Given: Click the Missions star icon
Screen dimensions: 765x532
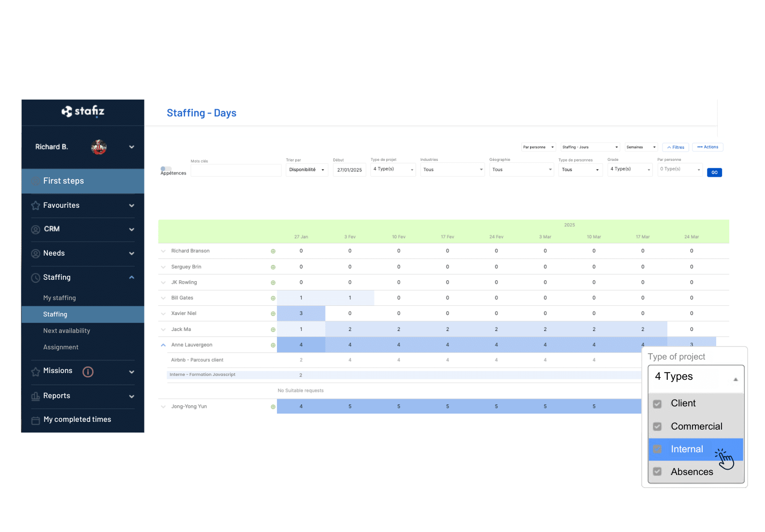Looking at the screenshot, I should (x=36, y=372).
